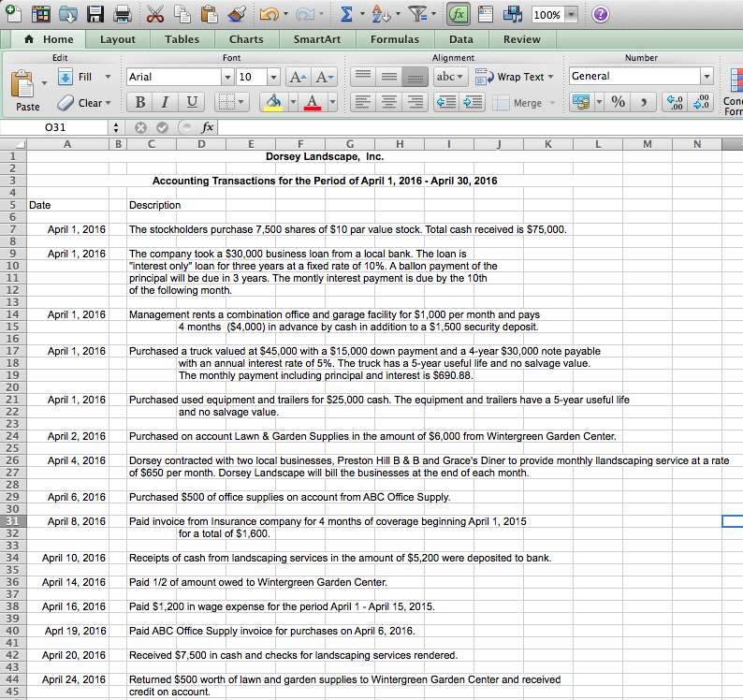The height and width of the screenshot is (700, 743).
Task: Apply Percent style format
Action: click(x=618, y=102)
